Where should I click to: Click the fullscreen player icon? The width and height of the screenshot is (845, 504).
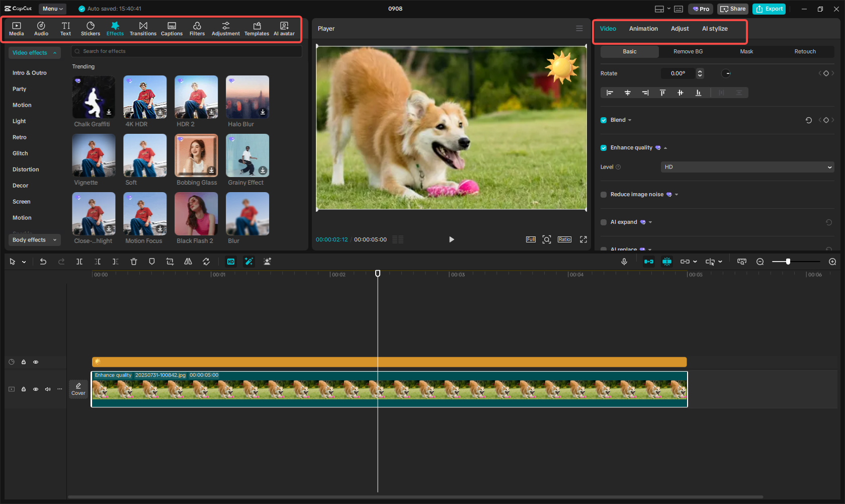click(x=583, y=239)
